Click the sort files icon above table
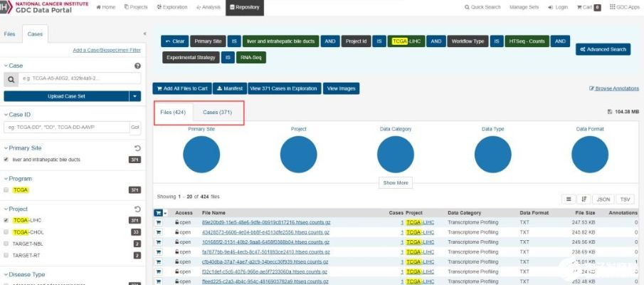This screenshot has height=285, width=644. tap(584, 199)
